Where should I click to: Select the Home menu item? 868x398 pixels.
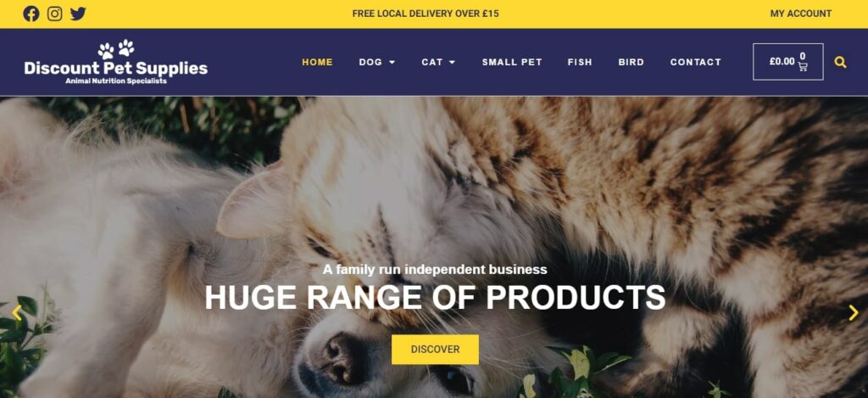317,62
